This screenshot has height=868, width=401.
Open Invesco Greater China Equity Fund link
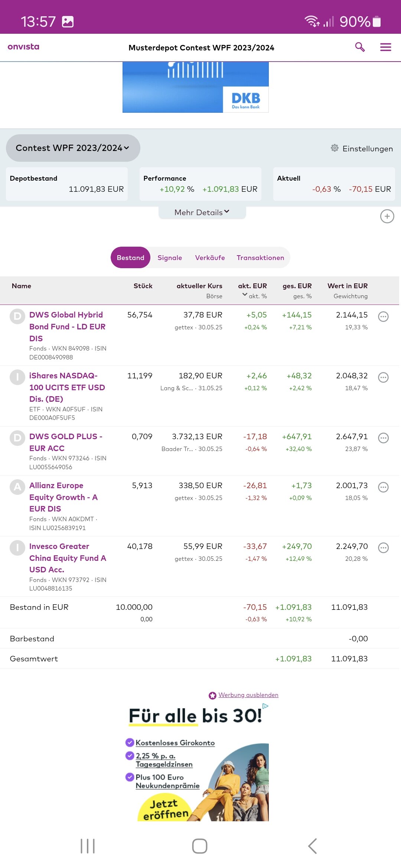click(x=68, y=558)
